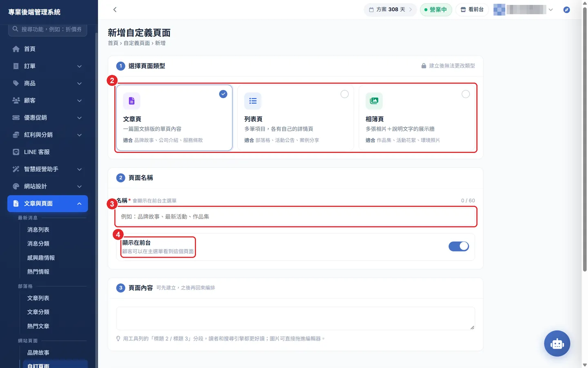
Task: Click the 紅利與分銷 coins icon in sidebar
Action: click(16, 135)
